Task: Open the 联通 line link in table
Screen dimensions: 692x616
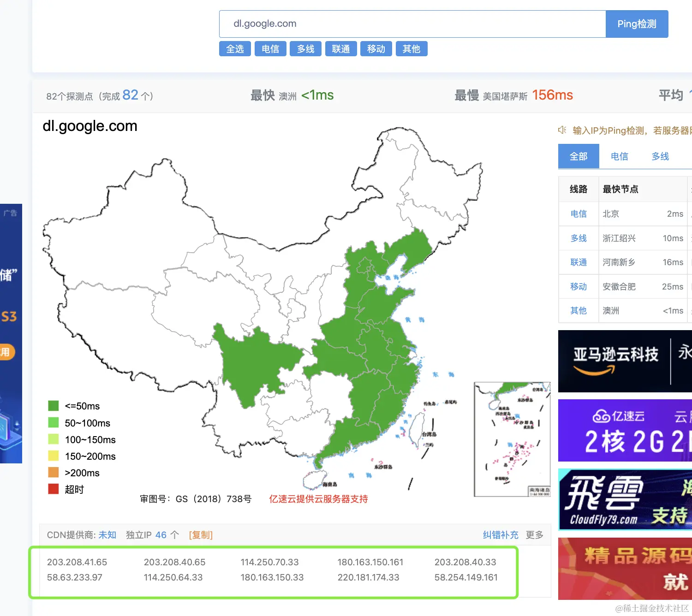Action: pos(579,262)
